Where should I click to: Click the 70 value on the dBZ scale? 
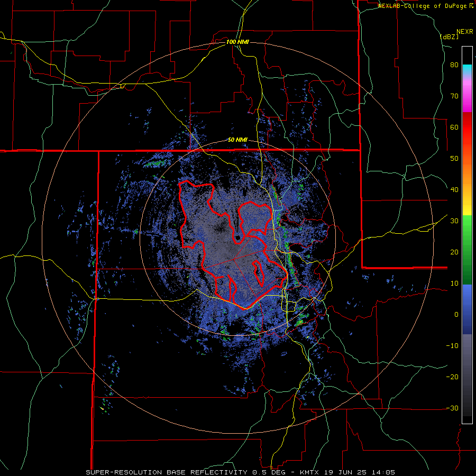click(454, 96)
